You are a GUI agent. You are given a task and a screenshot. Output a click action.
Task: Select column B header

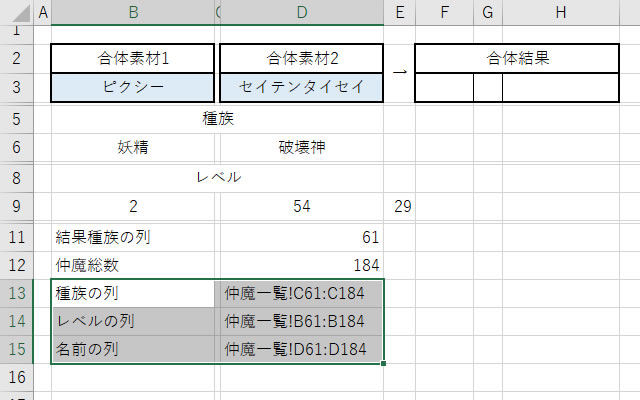click(133, 12)
